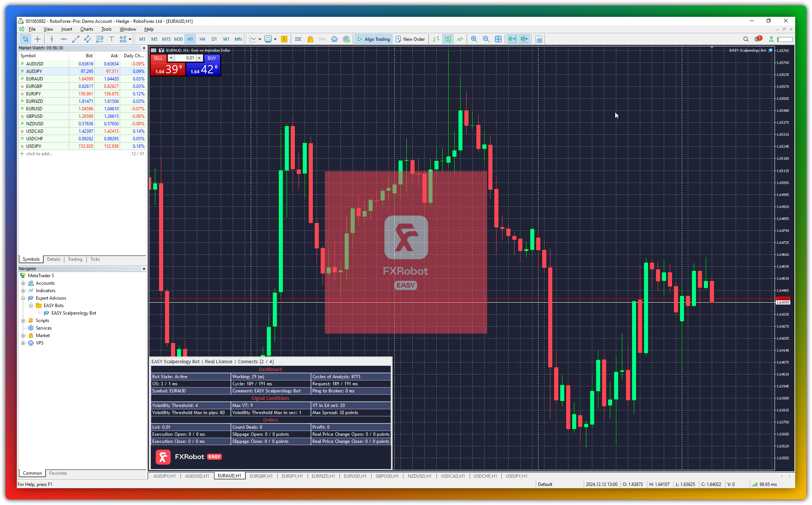This screenshot has height=505, width=812.
Task: Open the chart templates dropdown arrow
Action: point(275,39)
